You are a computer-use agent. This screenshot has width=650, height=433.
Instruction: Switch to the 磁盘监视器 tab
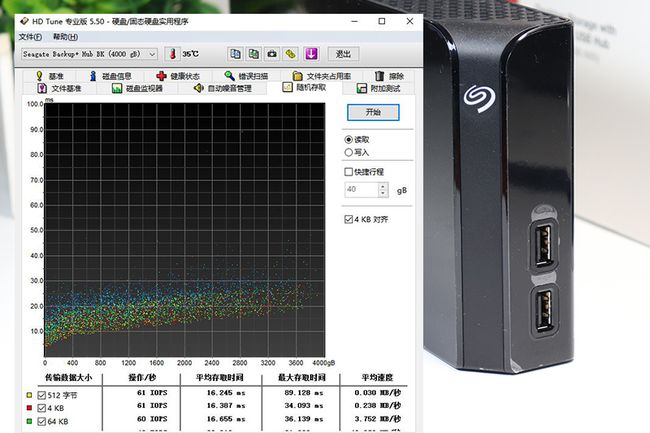(x=137, y=88)
